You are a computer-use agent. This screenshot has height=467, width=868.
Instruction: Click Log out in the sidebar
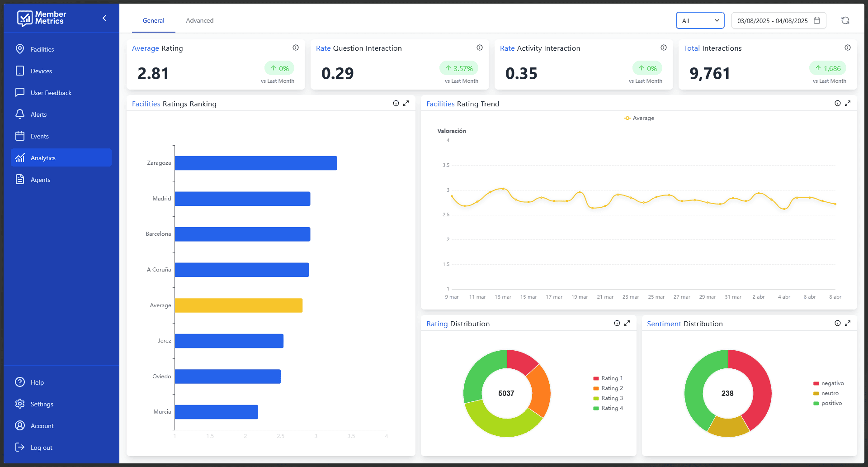coord(41,448)
